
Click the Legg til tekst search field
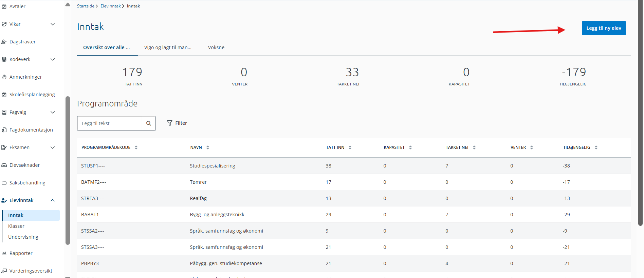110,123
